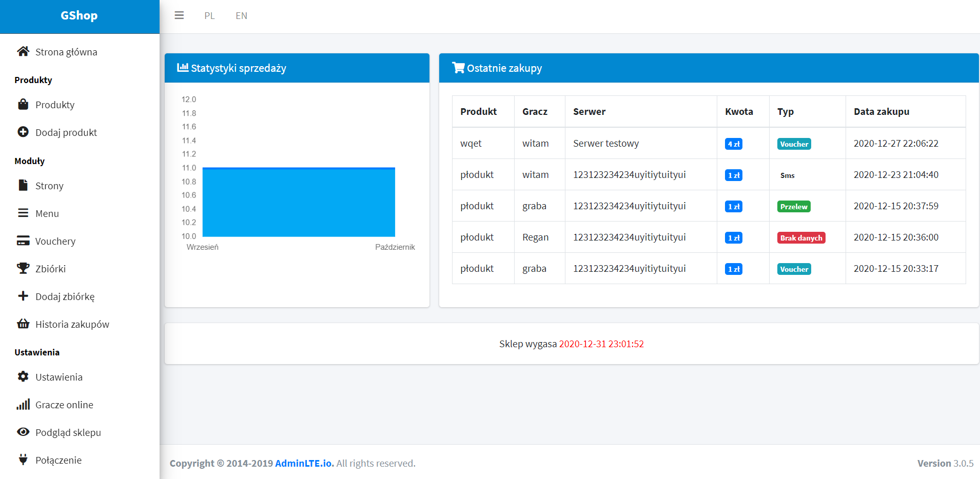Click the shopping bag Produkty icon
This screenshot has height=479, width=980.
pyautogui.click(x=23, y=105)
